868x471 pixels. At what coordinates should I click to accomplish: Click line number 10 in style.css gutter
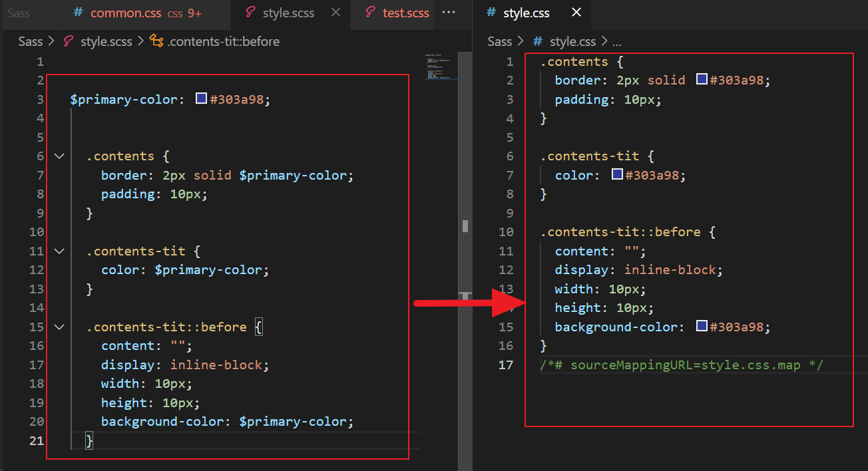[506, 232]
